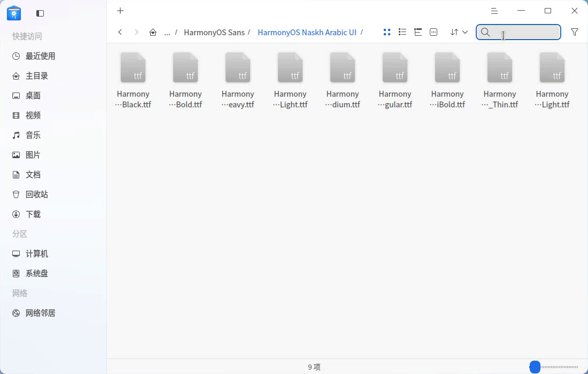Click the download icon beside 下载

(x=16, y=214)
